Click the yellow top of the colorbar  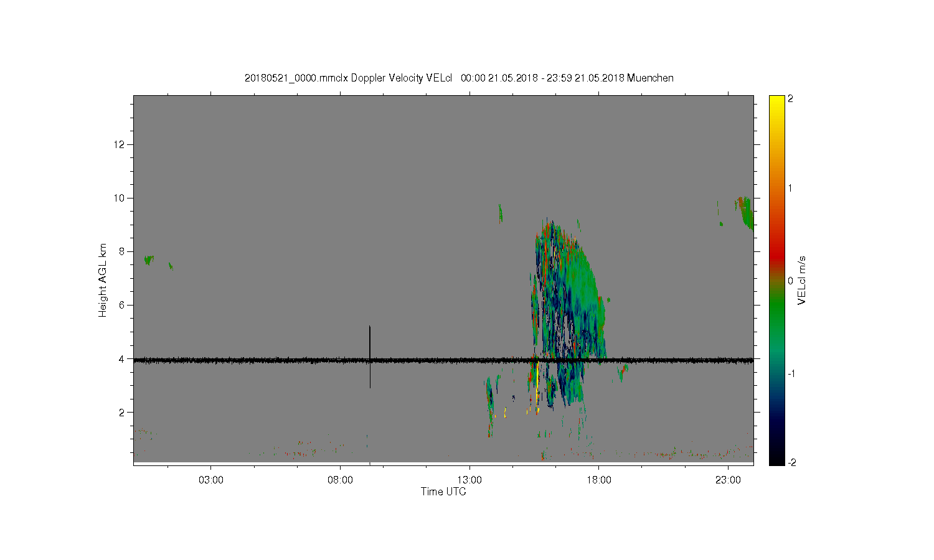click(776, 103)
